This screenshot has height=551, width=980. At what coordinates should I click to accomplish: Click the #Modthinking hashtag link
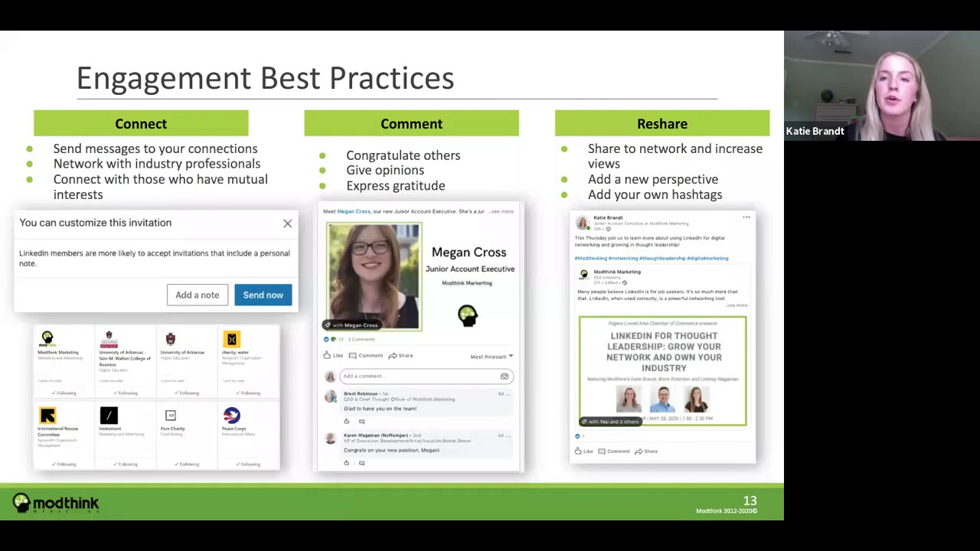(590, 259)
